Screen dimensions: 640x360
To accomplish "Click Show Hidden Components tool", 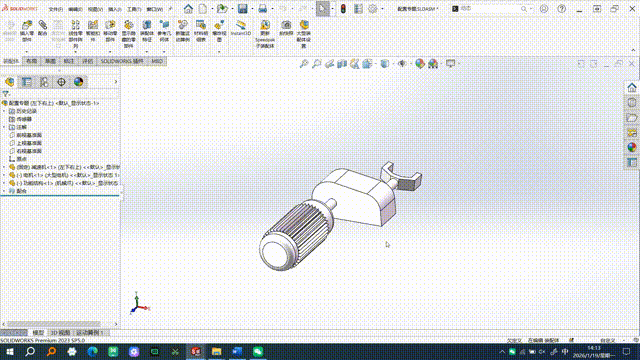I will (129, 34).
